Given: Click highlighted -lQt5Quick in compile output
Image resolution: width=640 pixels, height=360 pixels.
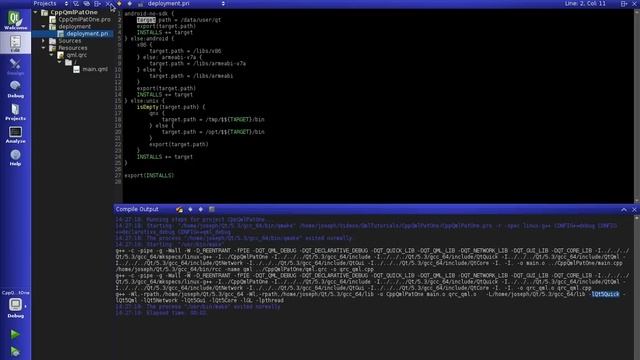Looking at the screenshot, I should coord(605,294).
